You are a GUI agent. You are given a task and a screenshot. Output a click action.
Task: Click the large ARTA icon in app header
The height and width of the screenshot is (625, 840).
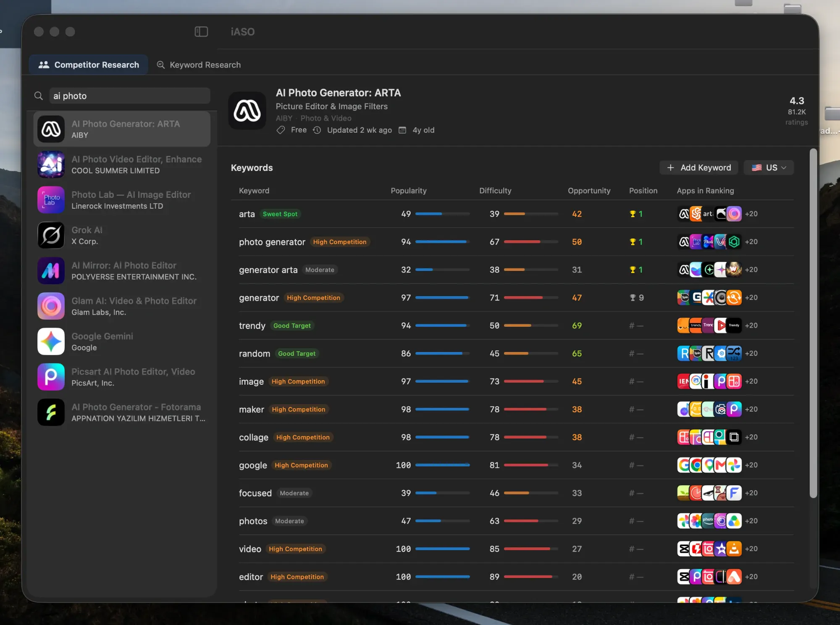click(247, 111)
